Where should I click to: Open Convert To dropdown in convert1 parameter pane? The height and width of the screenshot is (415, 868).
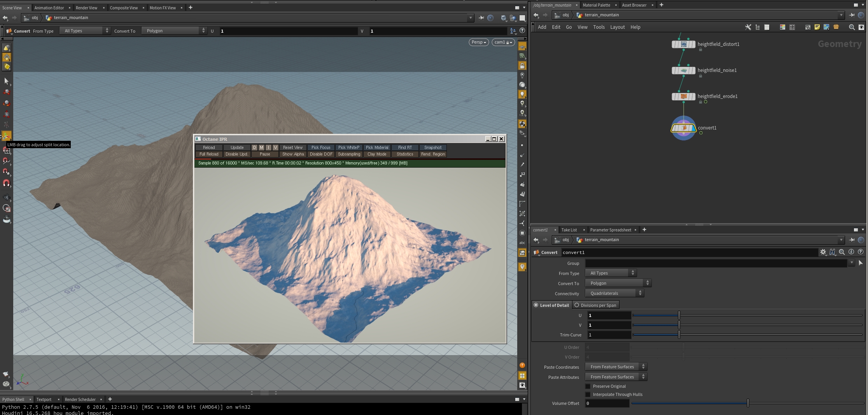[618, 283]
